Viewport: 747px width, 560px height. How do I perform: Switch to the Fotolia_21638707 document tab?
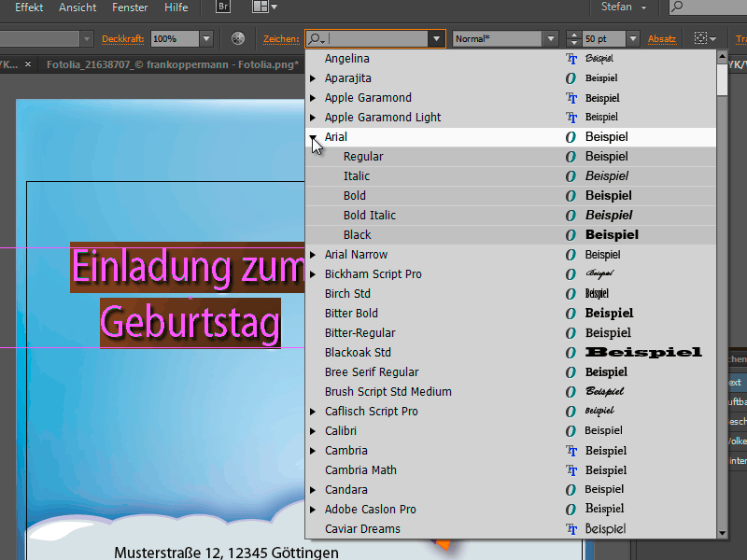click(x=173, y=64)
